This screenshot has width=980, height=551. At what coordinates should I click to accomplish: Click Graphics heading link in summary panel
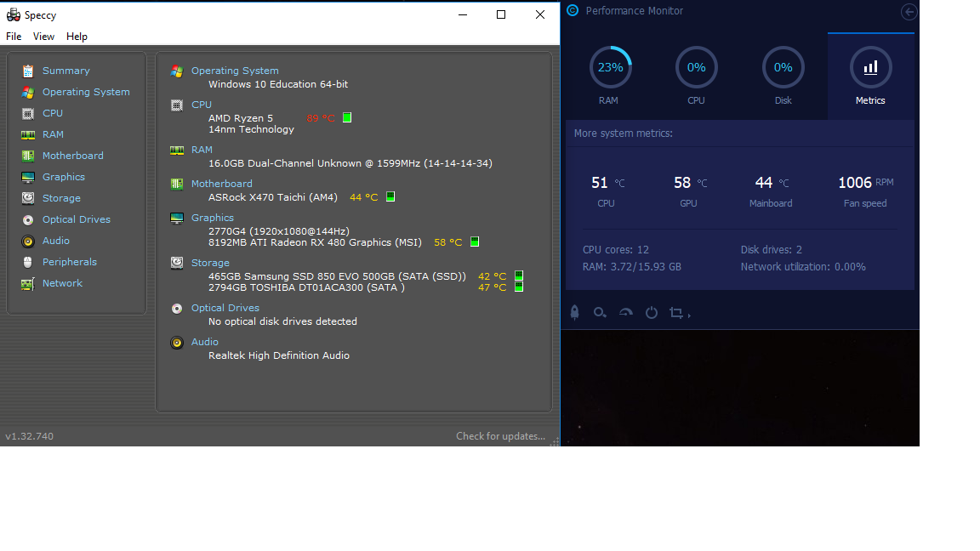(212, 218)
